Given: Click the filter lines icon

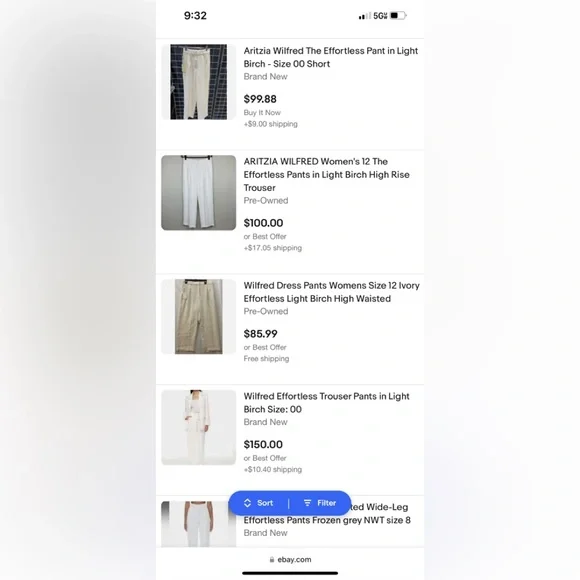Looking at the screenshot, I should point(307,503).
